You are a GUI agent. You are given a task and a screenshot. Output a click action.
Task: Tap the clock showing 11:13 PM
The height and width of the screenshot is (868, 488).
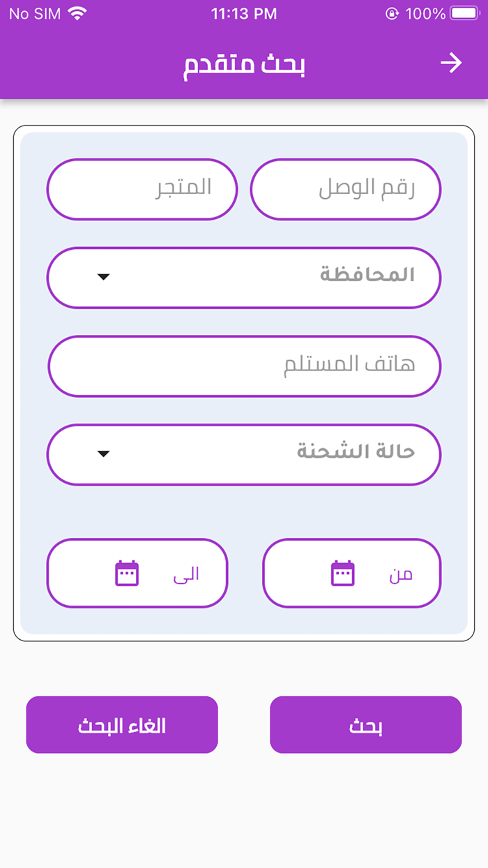tap(244, 12)
